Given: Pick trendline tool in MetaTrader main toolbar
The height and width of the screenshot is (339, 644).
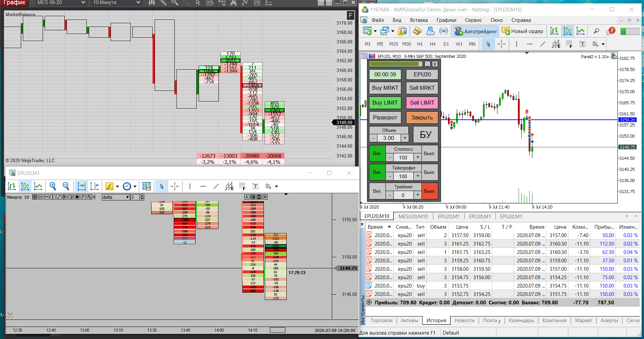Looking at the screenshot, I should 542,44.
